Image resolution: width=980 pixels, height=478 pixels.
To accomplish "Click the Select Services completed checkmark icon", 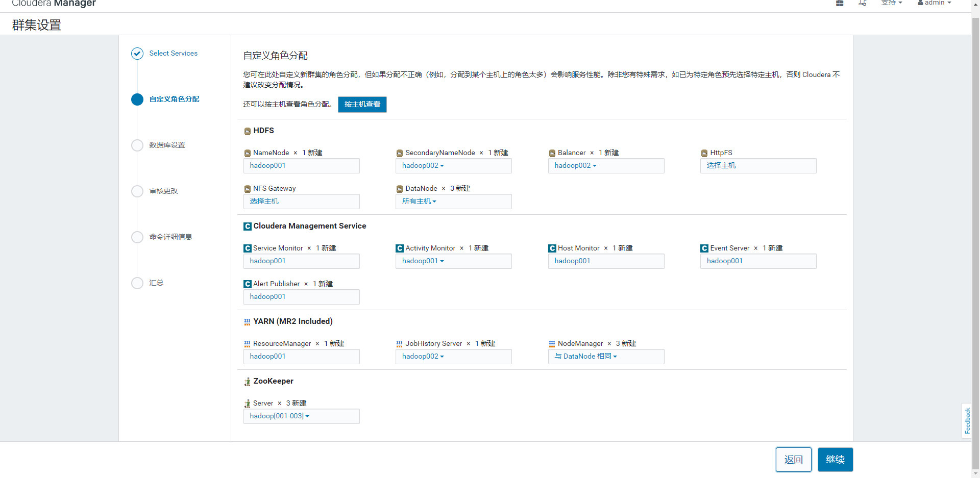I will tap(137, 54).
